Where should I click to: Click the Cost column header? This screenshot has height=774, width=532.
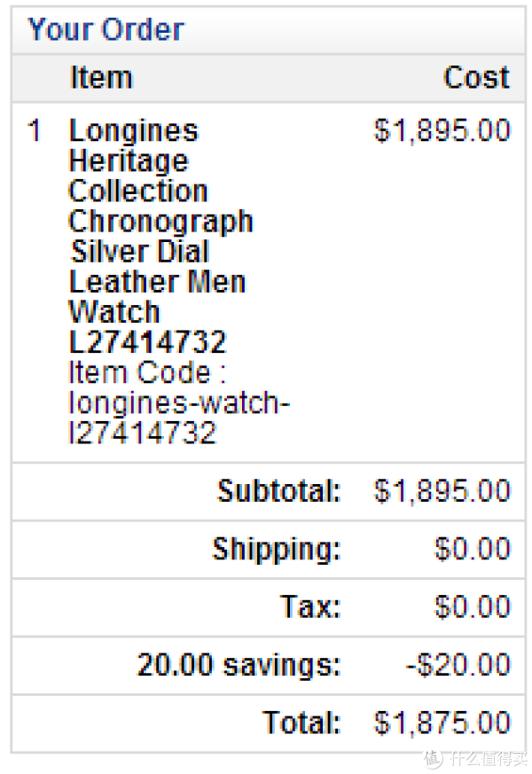476,78
